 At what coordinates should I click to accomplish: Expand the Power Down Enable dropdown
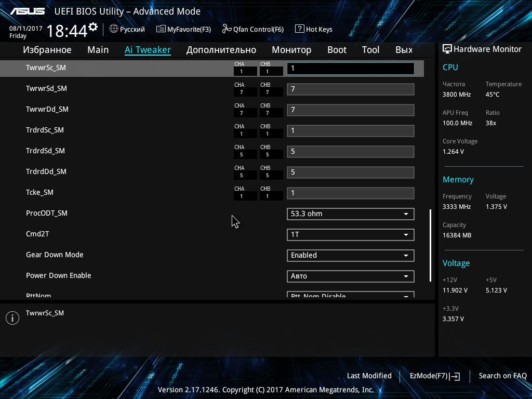click(x=351, y=276)
